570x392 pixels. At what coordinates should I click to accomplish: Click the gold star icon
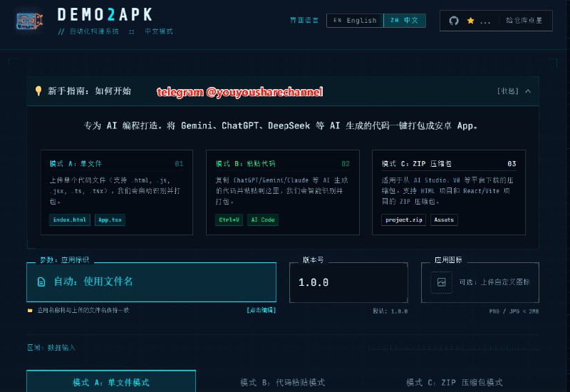(x=470, y=21)
